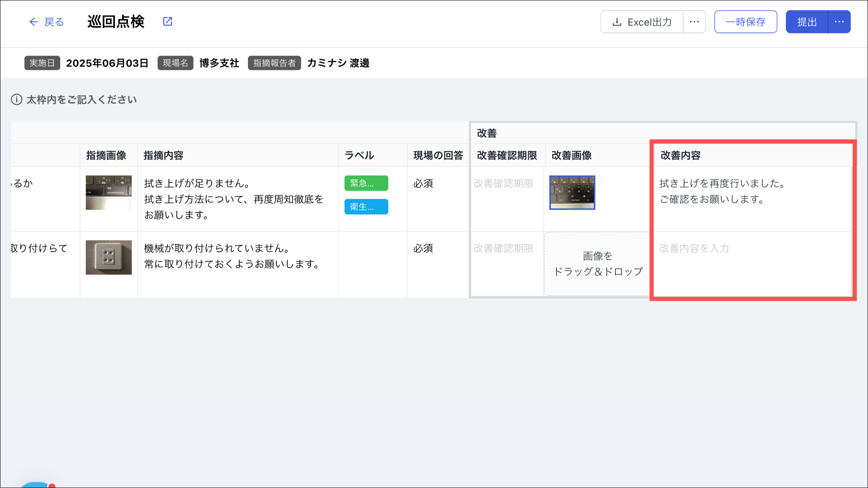Click the 提出 submit button

coord(807,22)
